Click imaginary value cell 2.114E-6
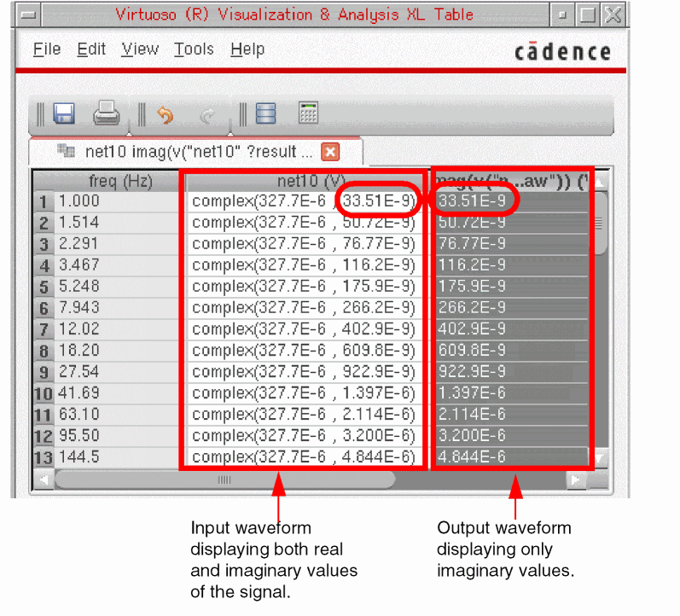This screenshot has height=616, width=680. click(512, 415)
